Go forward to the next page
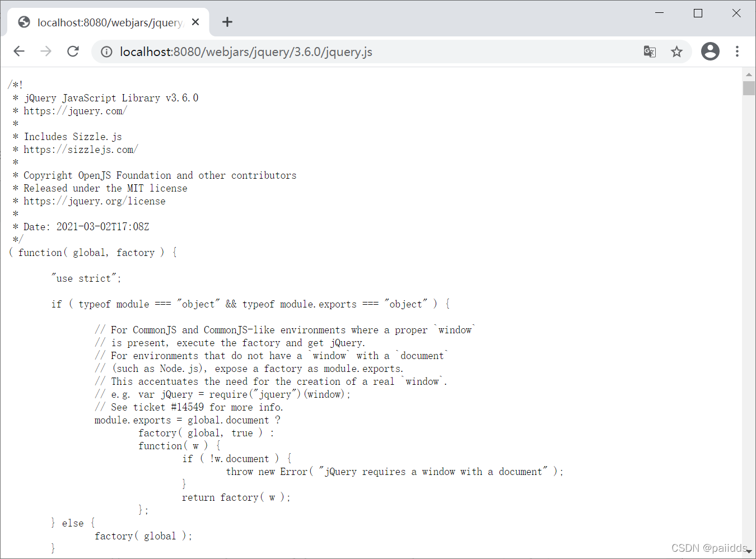The height and width of the screenshot is (559, 756). click(46, 52)
